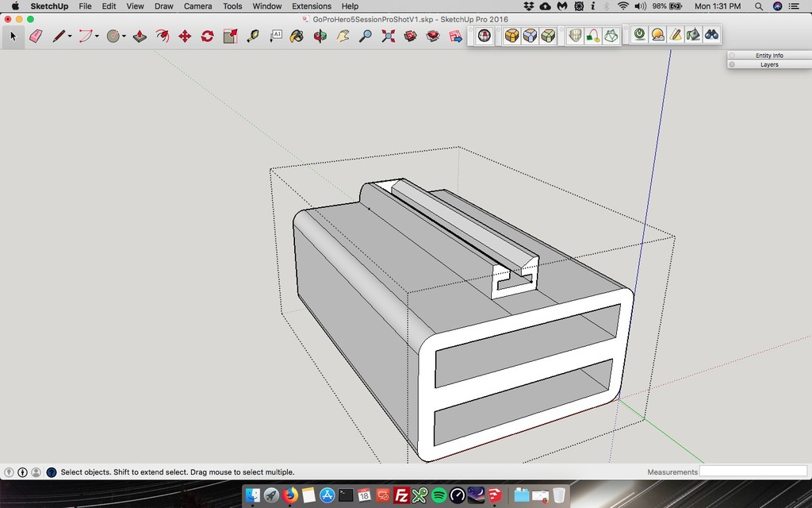This screenshot has height=508, width=812.
Task: Toggle the Entity Info panel open
Action: (768, 56)
